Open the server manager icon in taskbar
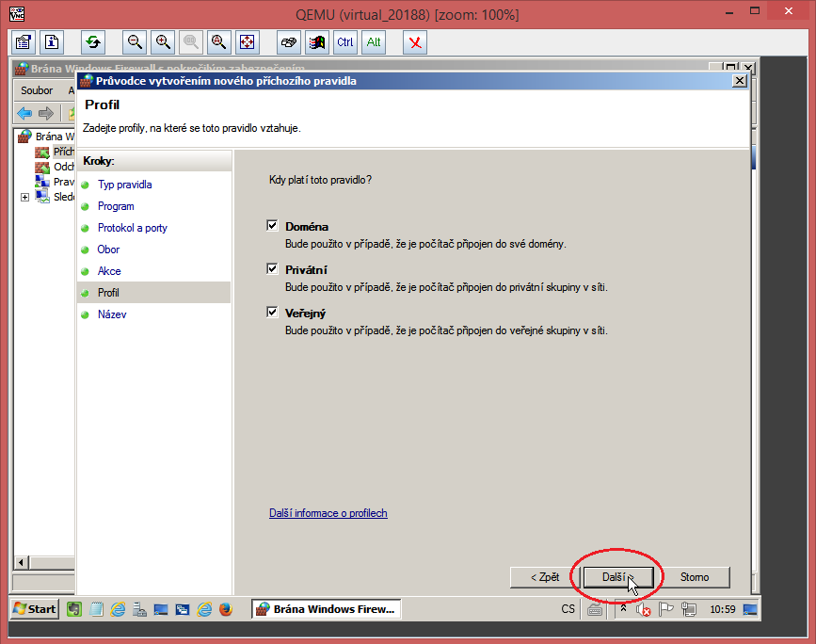 point(139,609)
